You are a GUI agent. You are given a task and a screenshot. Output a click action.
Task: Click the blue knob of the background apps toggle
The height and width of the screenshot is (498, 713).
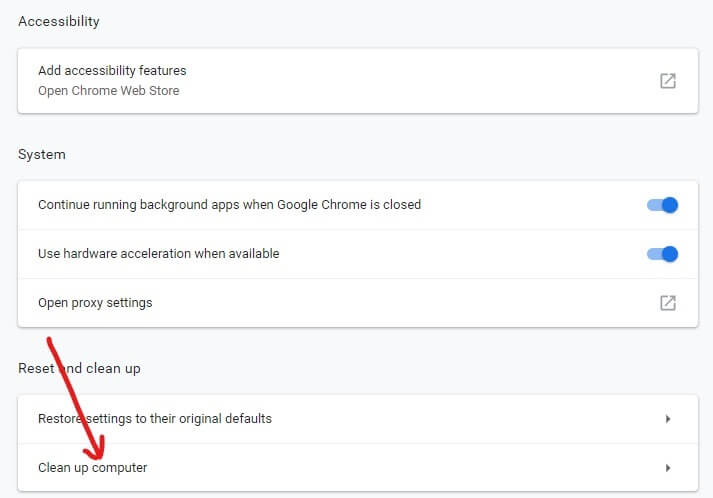670,205
